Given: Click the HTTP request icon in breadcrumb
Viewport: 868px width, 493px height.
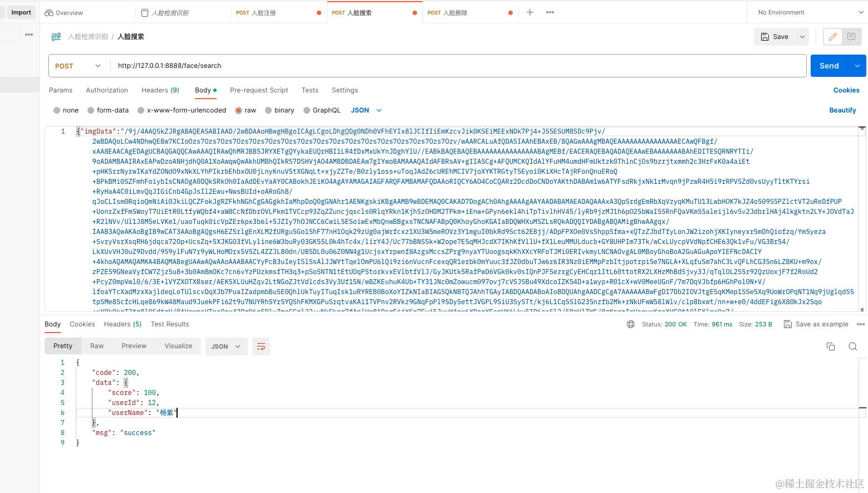Looking at the screenshot, I should point(56,37).
